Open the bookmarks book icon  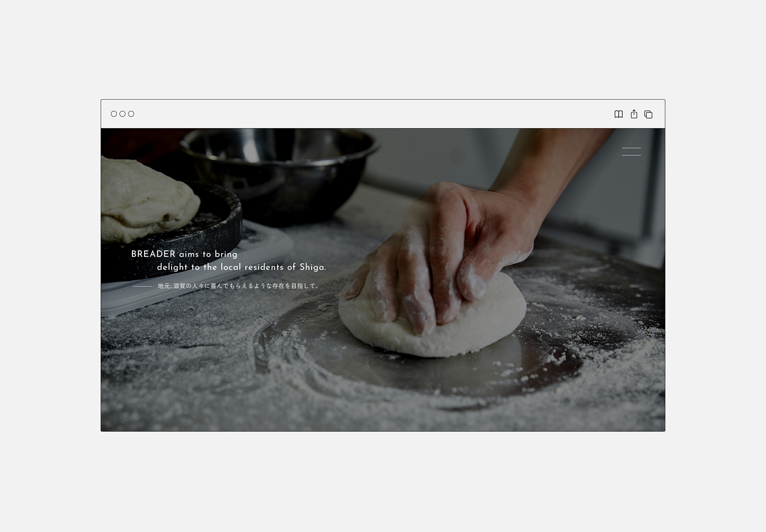(618, 114)
